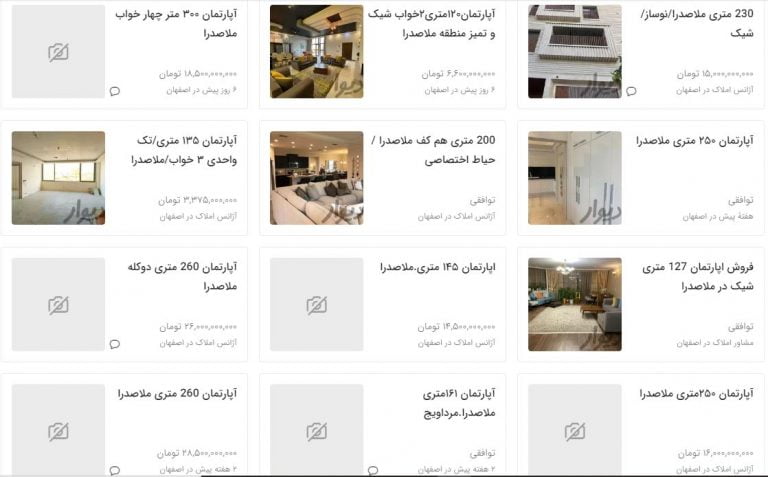Open listing 'آپارتمان 260 متری دوبلکس ملاصدرا'
Image resolution: width=768 pixels, height=477 pixels.
coord(182,276)
